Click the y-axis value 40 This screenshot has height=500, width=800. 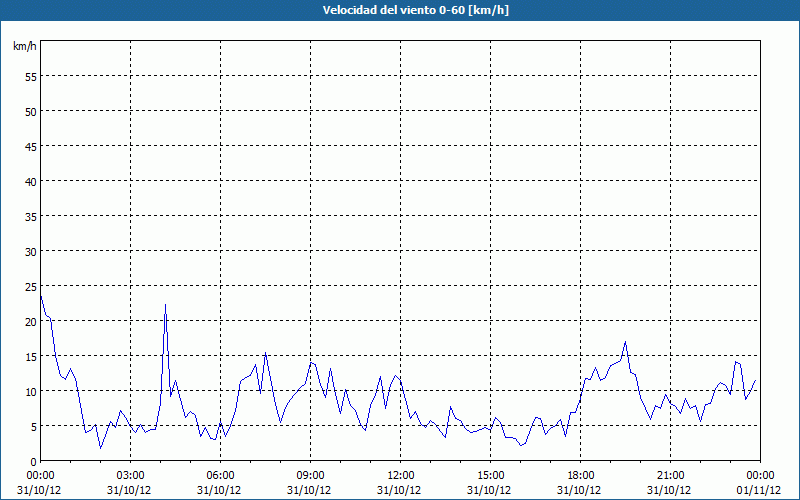point(31,182)
